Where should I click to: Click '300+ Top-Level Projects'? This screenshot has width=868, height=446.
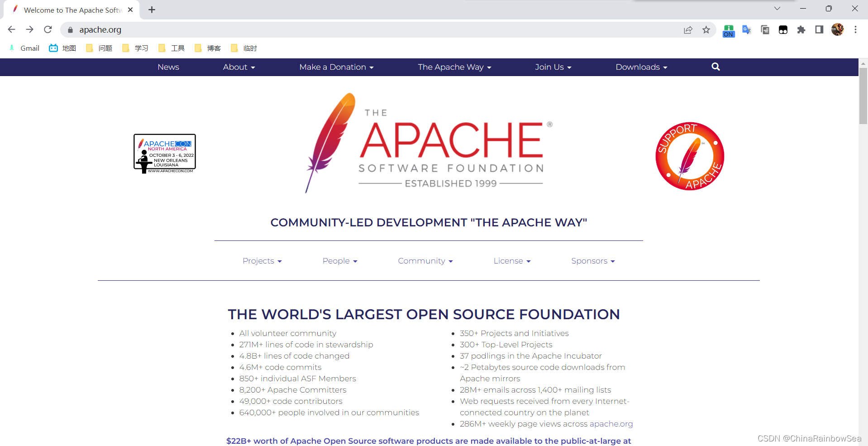(x=506, y=345)
